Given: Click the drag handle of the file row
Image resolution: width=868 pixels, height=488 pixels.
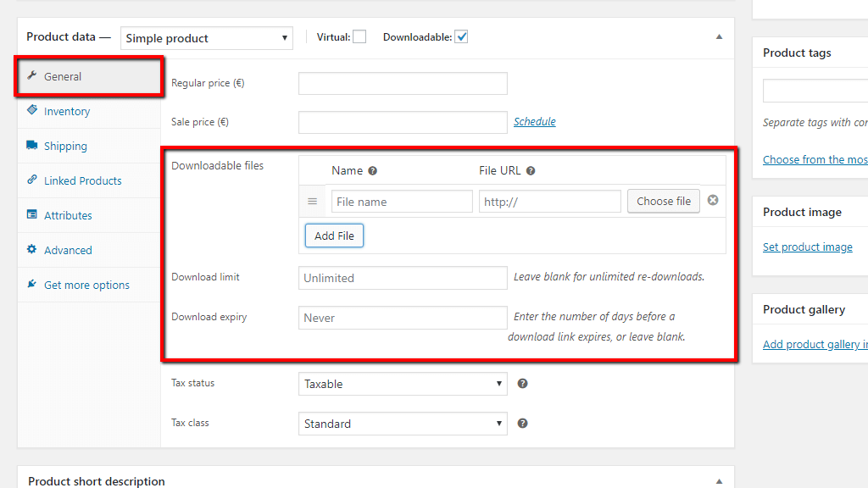Looking at the screenshot, I should pos(312,202).
